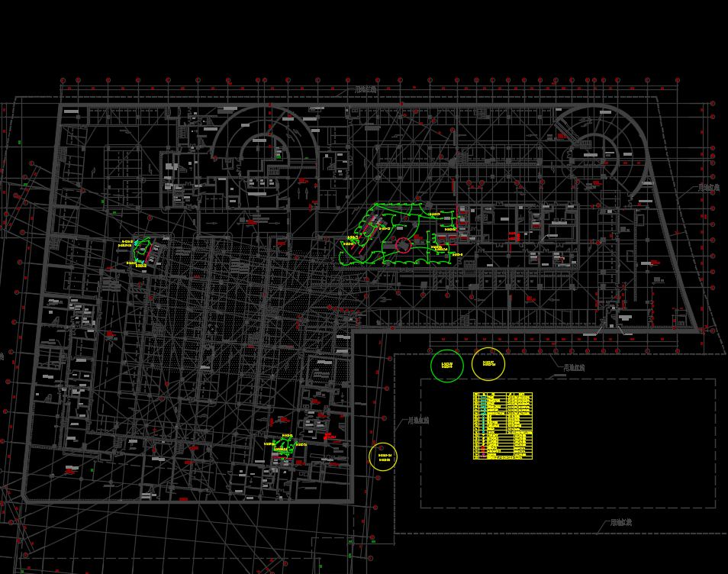Viewport: 728px width, 574px height.
Task: Click the 用地红线 label at the bottom
Action: tap(620, 523)
